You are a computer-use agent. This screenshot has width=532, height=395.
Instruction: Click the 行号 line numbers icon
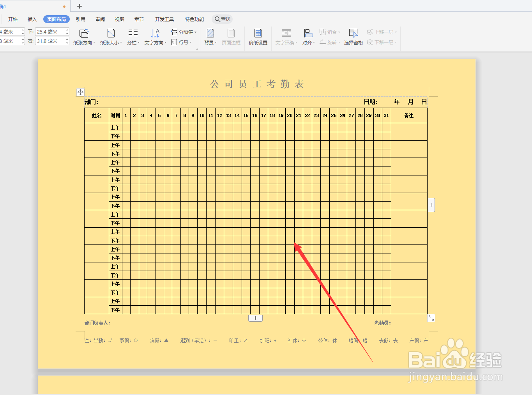pyautogui.click(x=175, y=42)
